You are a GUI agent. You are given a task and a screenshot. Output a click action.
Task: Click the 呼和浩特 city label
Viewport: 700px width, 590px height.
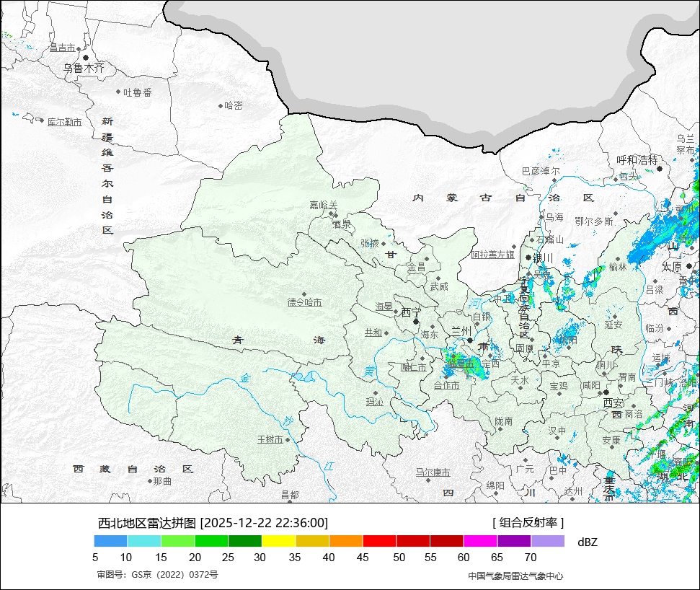click(x=637, y=160)
